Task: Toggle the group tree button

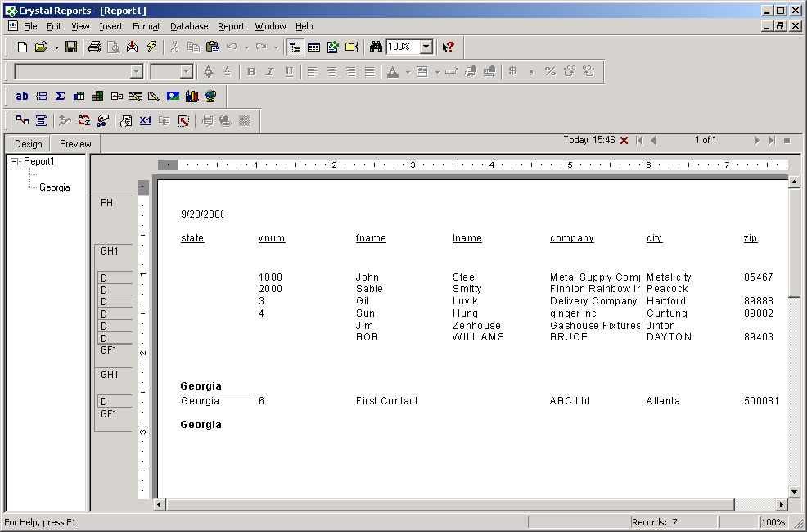Action: tap(295, 47)
